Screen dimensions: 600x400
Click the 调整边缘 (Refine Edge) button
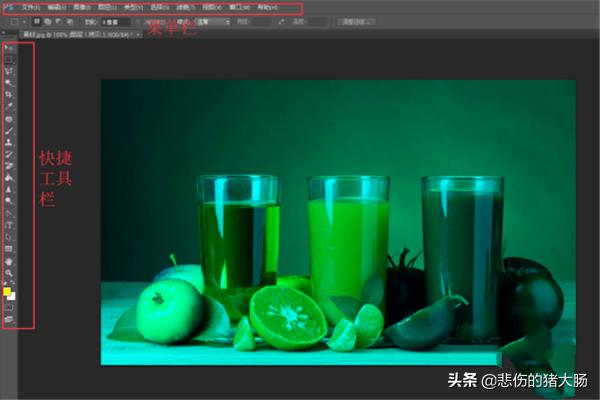click(355, 20)
